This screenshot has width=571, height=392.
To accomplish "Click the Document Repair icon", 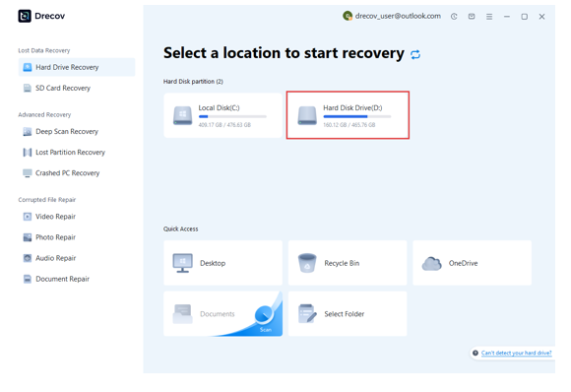I will pos(28,279).
